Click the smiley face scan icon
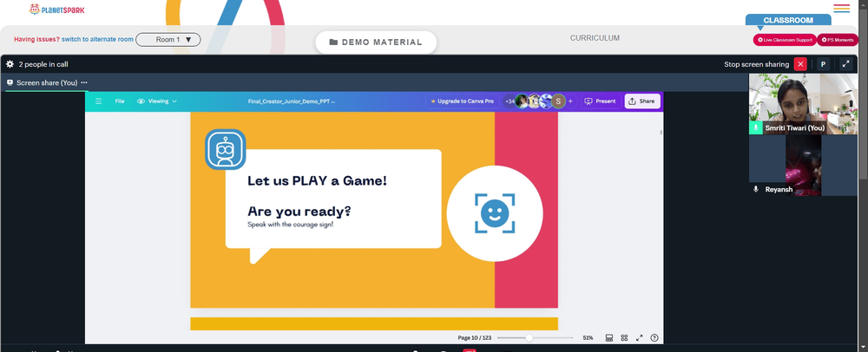 495,213
